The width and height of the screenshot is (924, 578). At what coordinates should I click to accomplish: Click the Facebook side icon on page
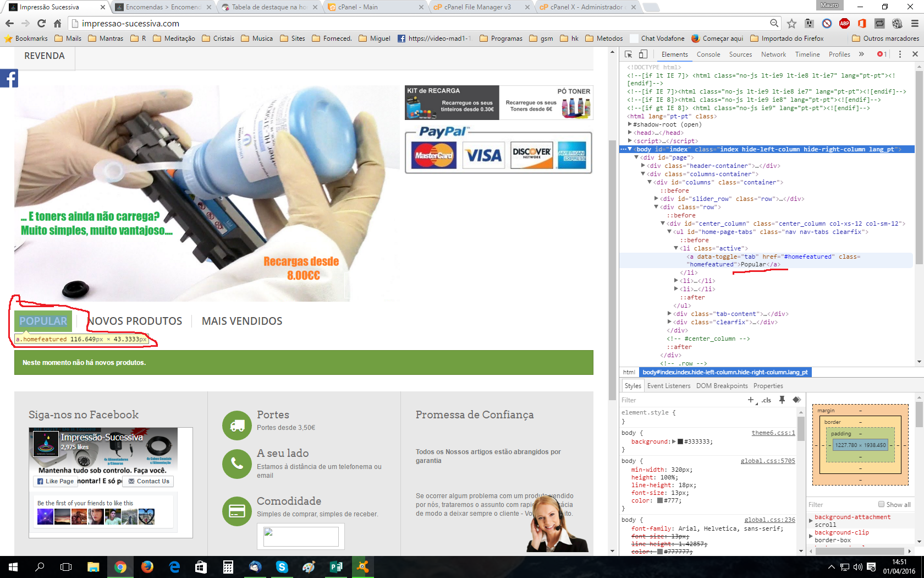coord(9,78)
